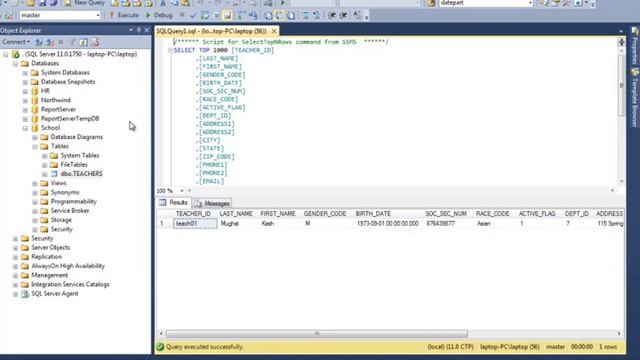Start debugging with the Debug button
Viewport: 640px width, 360px height.
coord(159,15)
